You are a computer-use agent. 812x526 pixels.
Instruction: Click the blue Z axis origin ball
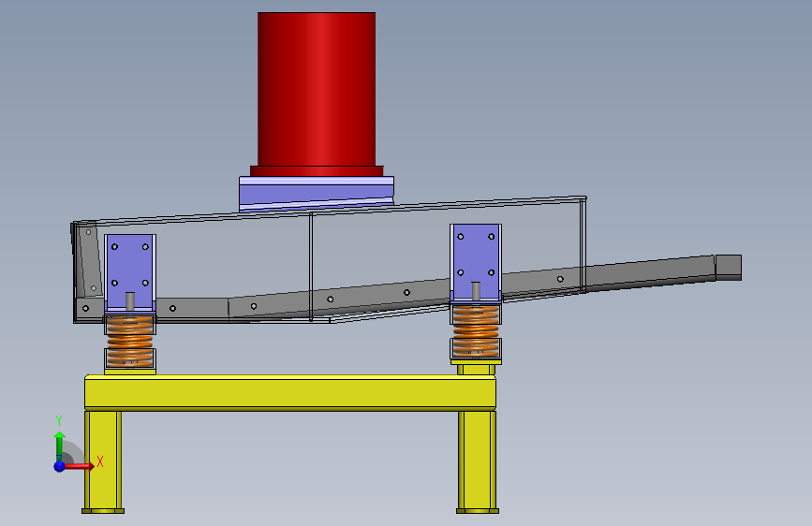(x=60, y=466)
